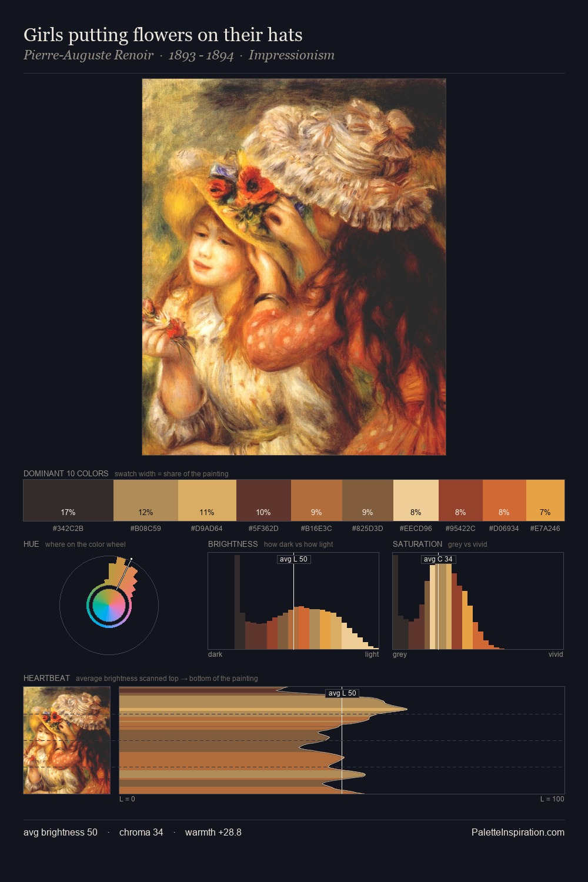This screenshot has width=588, height=882.
Task: Click the 'dark' axis label
Action: point(215,654)
